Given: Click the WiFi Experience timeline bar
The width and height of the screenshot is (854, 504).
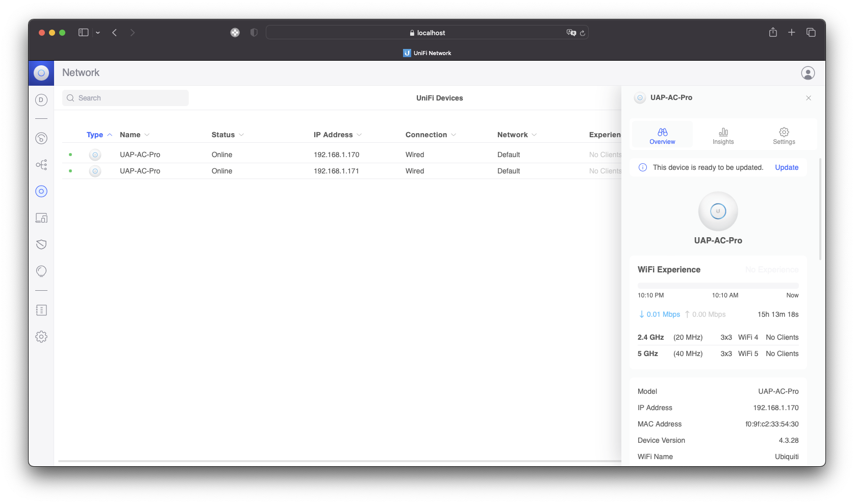Looking at the screenshot, I should pyautogui.click(x=718, y=286).
